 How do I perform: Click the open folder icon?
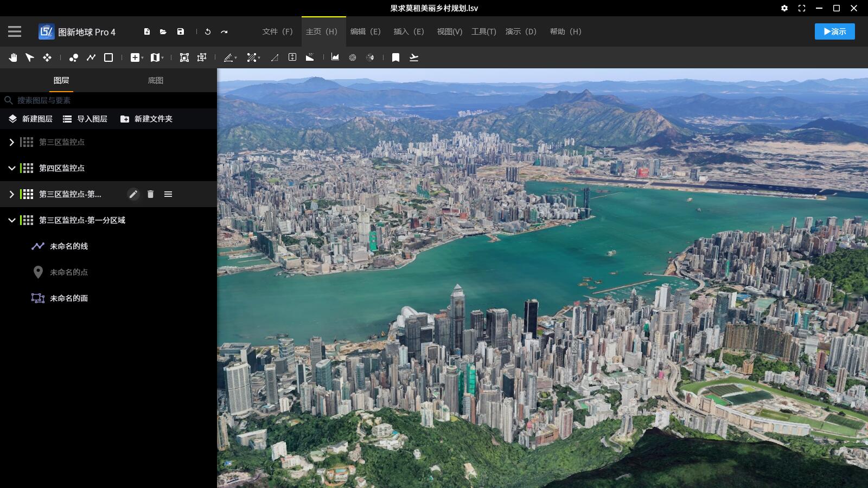pos(163,31)
